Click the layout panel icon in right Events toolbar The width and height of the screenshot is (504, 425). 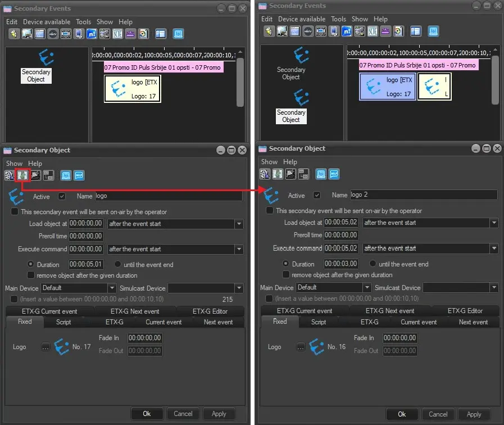coord(416,31)
